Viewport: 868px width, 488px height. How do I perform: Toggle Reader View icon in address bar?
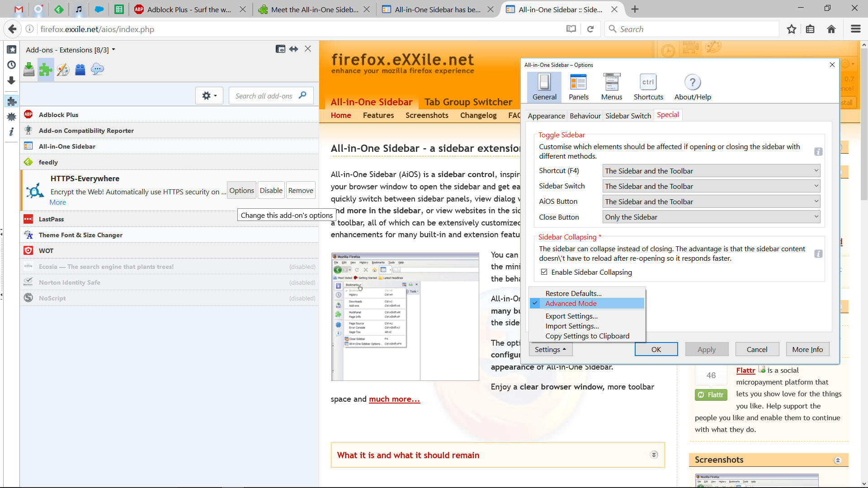[571, 29]
